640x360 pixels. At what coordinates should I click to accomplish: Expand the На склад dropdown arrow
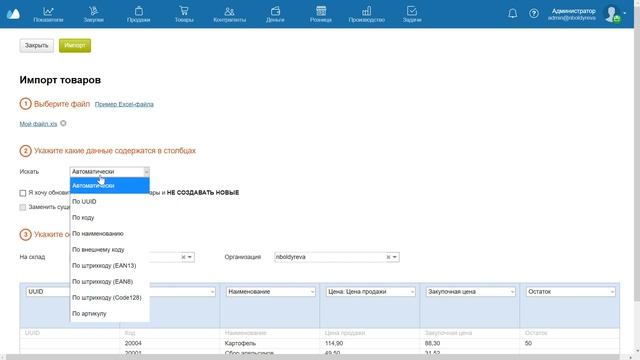pos(190,257)
